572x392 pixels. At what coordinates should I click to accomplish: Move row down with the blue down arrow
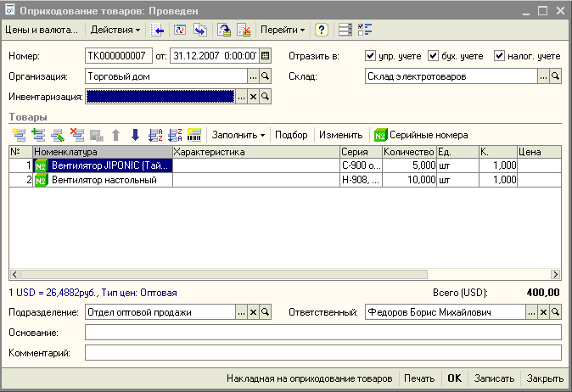tap(135, 135)
